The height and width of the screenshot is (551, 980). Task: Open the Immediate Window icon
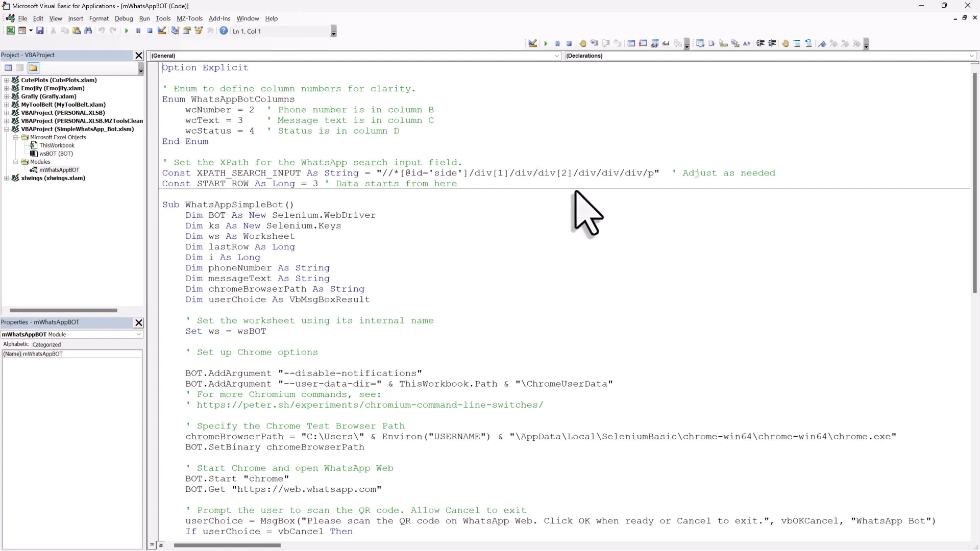[x=643, y=43]
